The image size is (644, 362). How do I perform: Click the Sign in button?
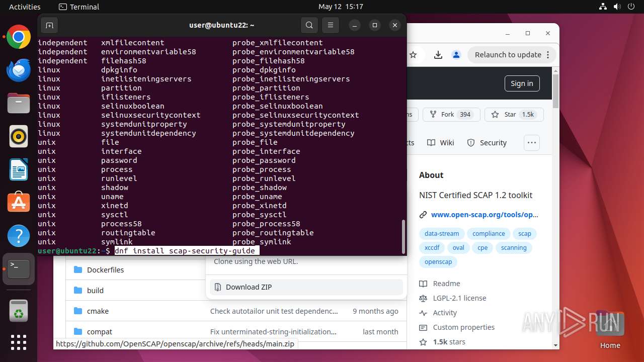(522, 83)
